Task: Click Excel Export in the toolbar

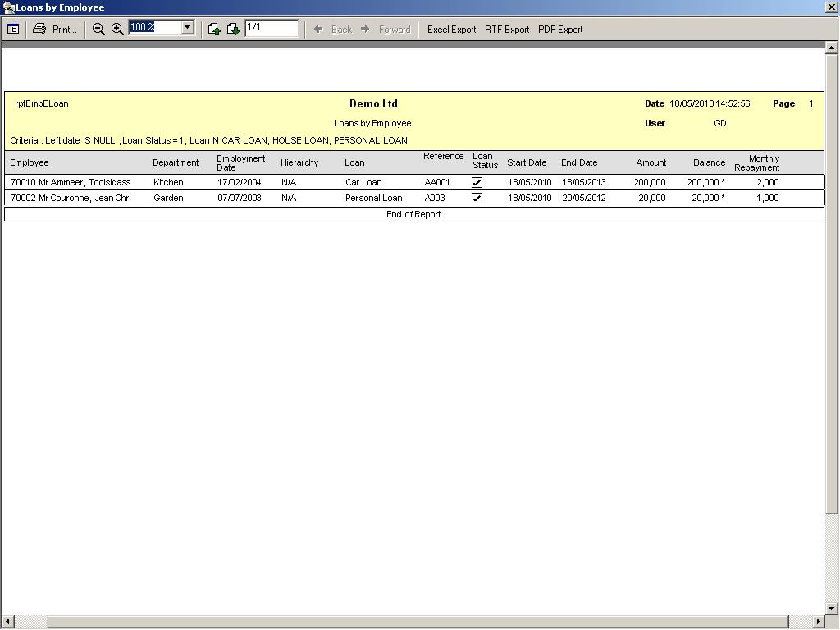Action: tap(451, 29)
